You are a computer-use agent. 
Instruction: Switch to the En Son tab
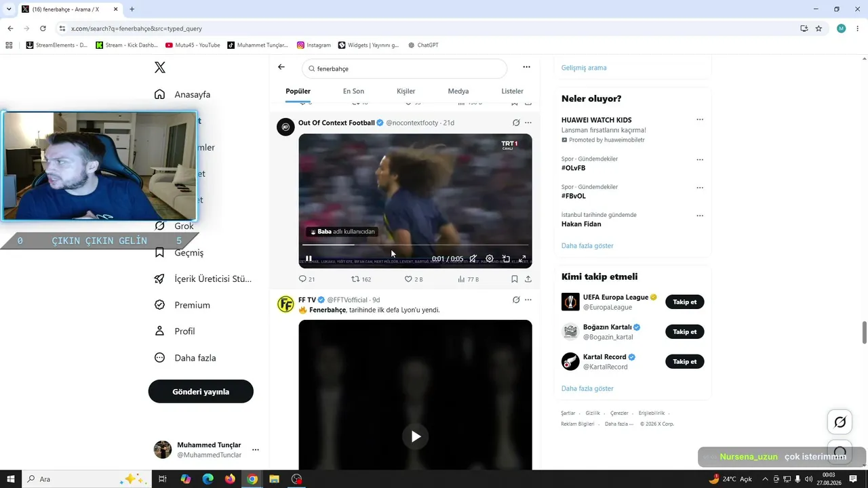(x=353, y=91)
